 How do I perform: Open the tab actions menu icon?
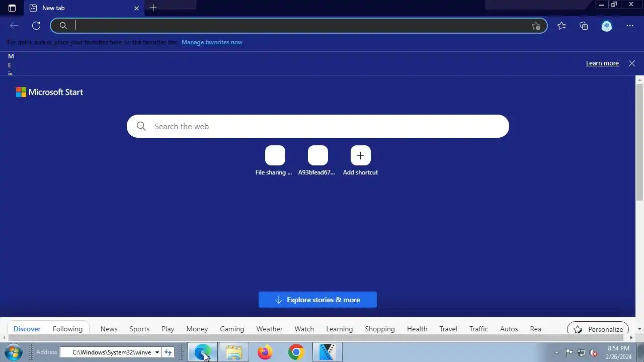pyautogui.click(x=12, y=8)
